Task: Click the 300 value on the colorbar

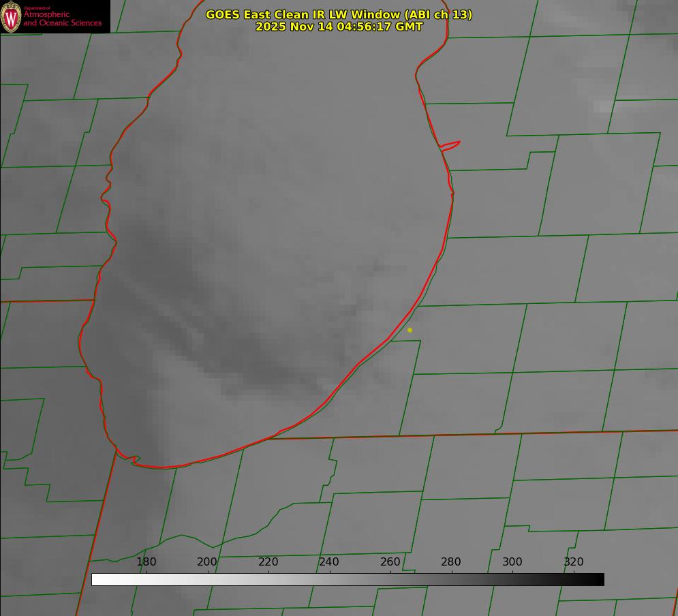Action: 512,562
